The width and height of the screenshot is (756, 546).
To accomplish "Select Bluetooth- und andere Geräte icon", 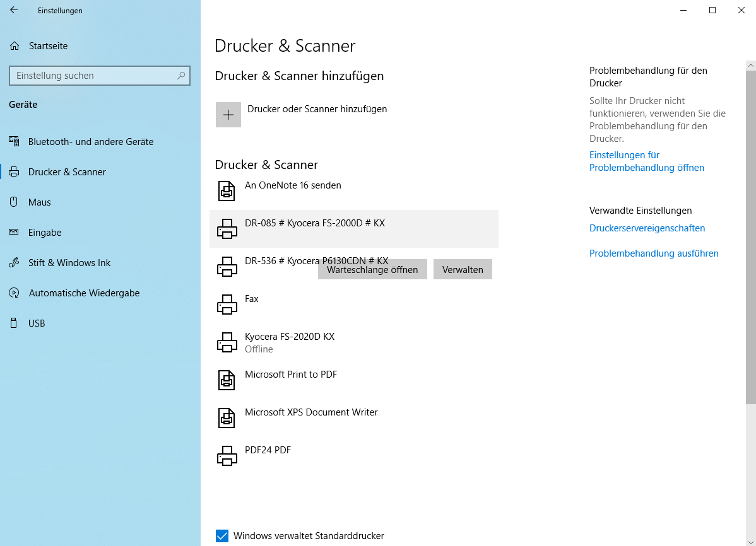I will (14, 142).
